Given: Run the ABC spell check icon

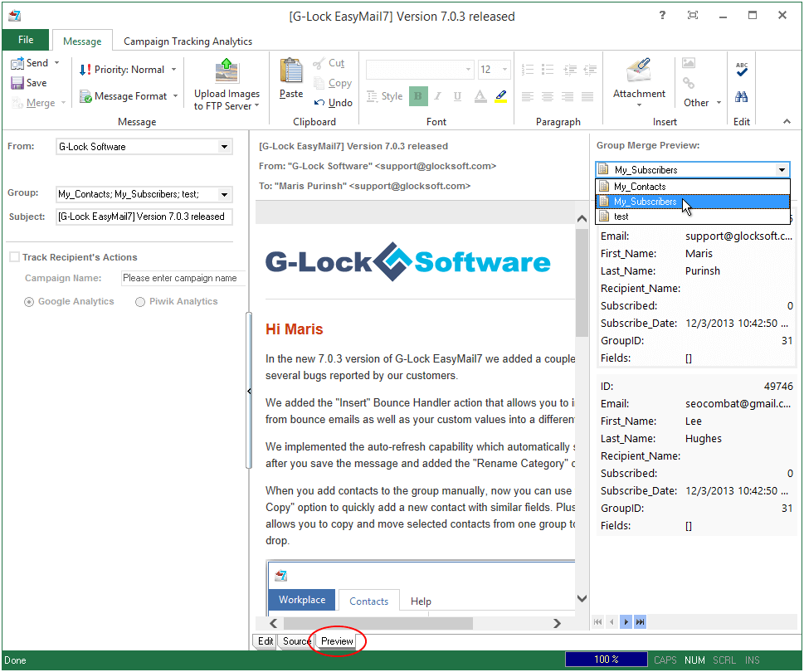Looking at the screenshot, I should click(742, 69).
